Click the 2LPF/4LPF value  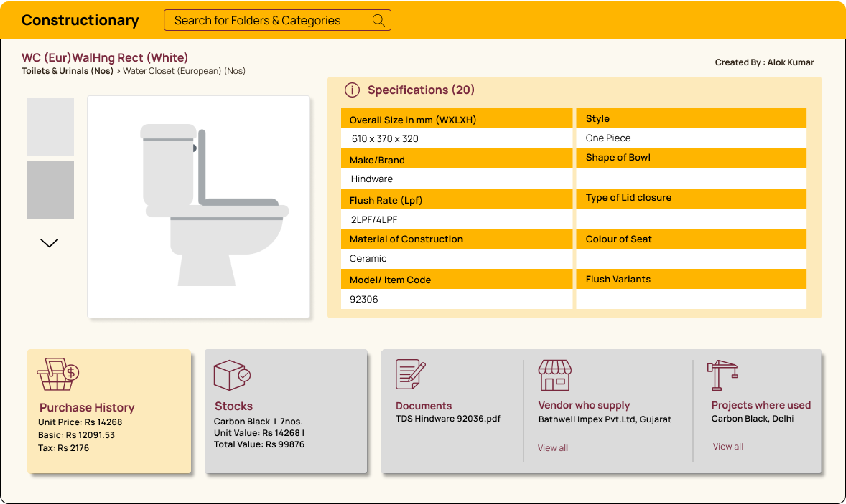[x=374, y=220]
